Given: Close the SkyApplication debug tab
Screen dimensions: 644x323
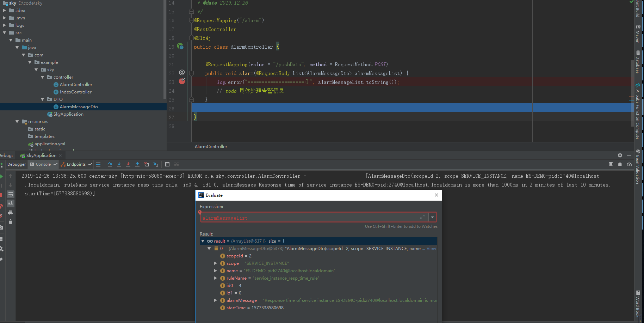Looking at the screenshot, I should [60, 156].
